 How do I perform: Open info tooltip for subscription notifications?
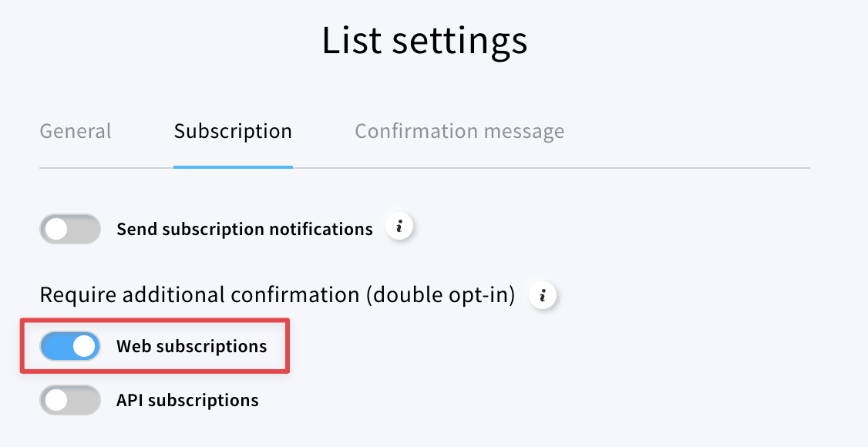(x=399, y=227)
